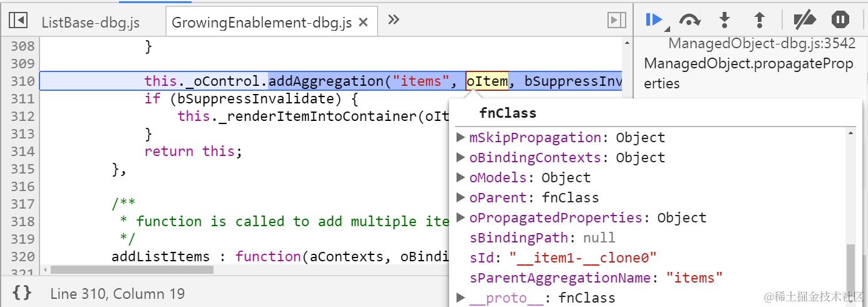Image resolution: width=868 pixels, height=307 pixels.
Task: Click Line 310, Column 19 status
Action: pos(116,293)
